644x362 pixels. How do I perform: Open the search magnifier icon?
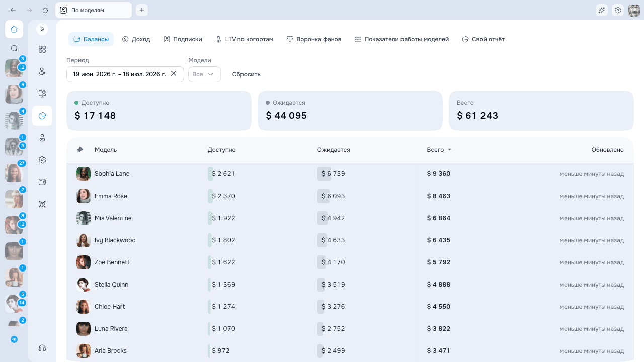(x=14, y=48)
